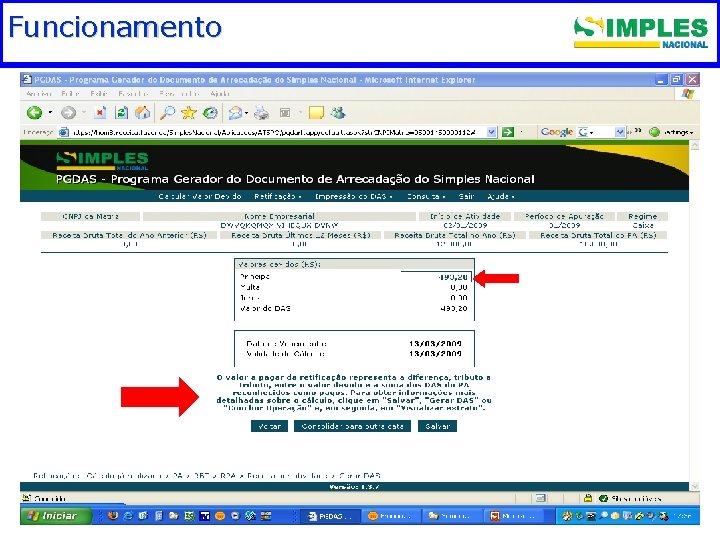The width and height of the screenshot is (720, 540).
Task: Click the Salvar button
Action: [x=437, y=426]
